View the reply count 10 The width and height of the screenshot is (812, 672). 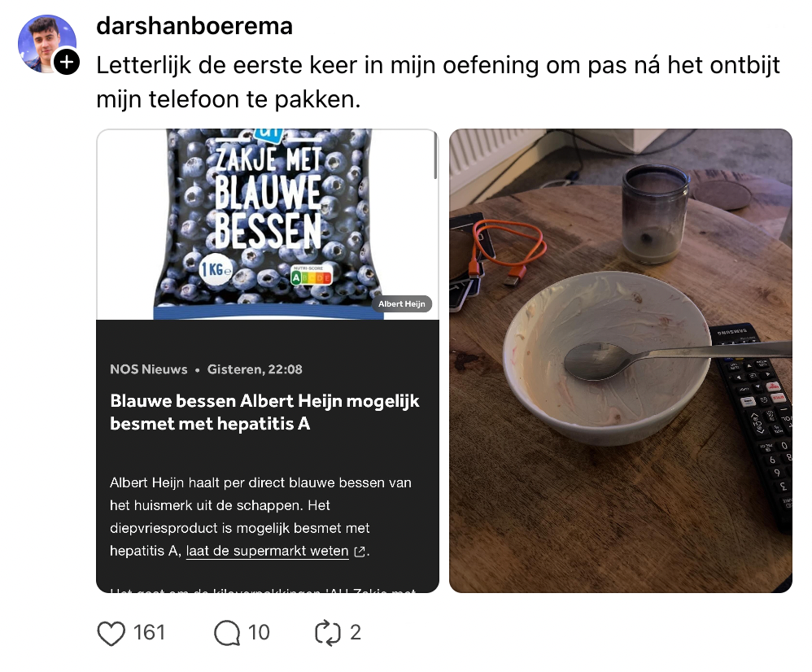259,633
